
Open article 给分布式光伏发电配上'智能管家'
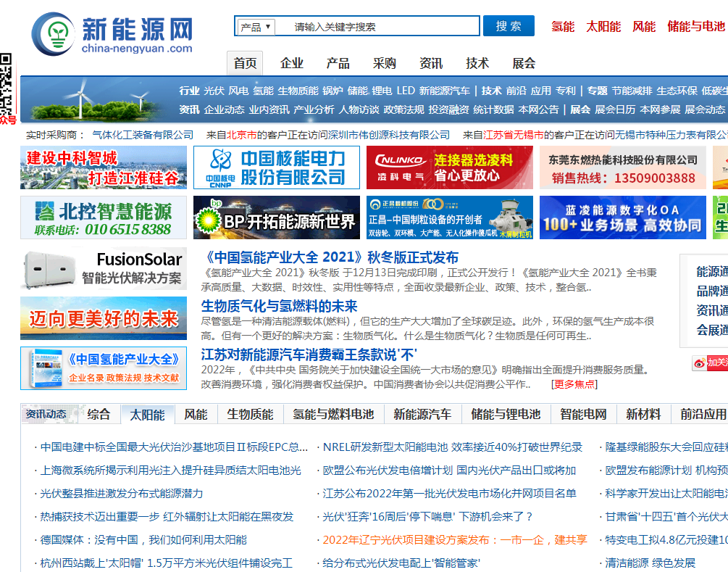[401, 563]
